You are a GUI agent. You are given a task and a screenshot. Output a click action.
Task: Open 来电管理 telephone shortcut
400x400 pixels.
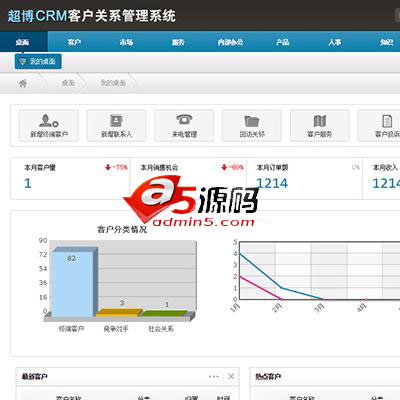tap(184, 126)
